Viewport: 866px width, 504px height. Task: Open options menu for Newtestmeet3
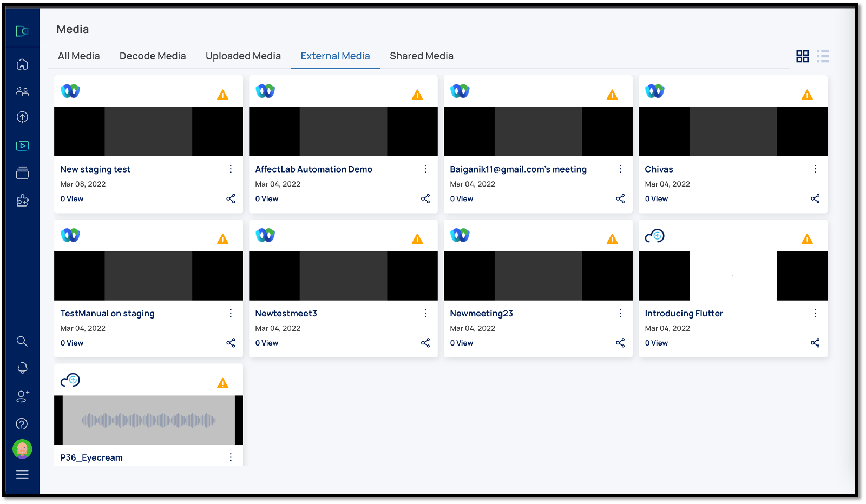[425, 313]
